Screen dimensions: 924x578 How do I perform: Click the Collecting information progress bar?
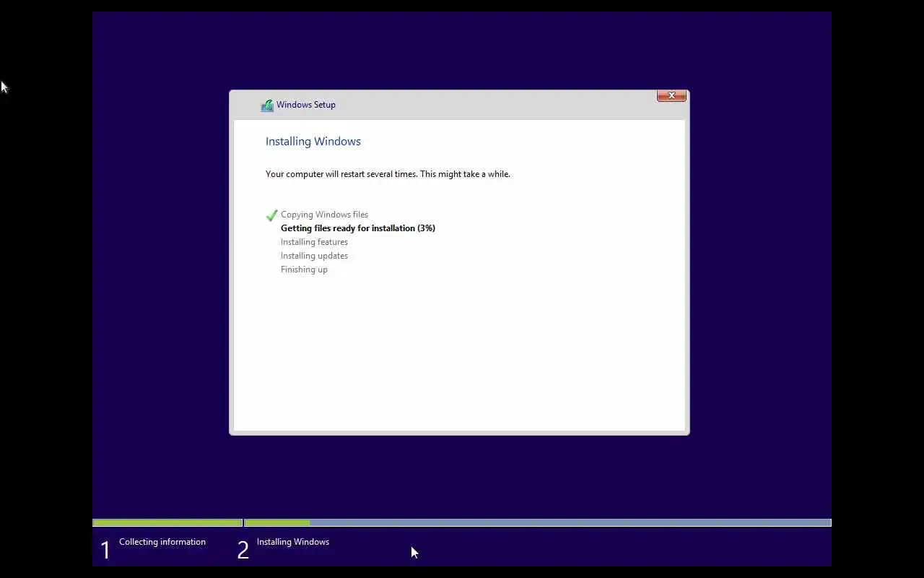167,522
